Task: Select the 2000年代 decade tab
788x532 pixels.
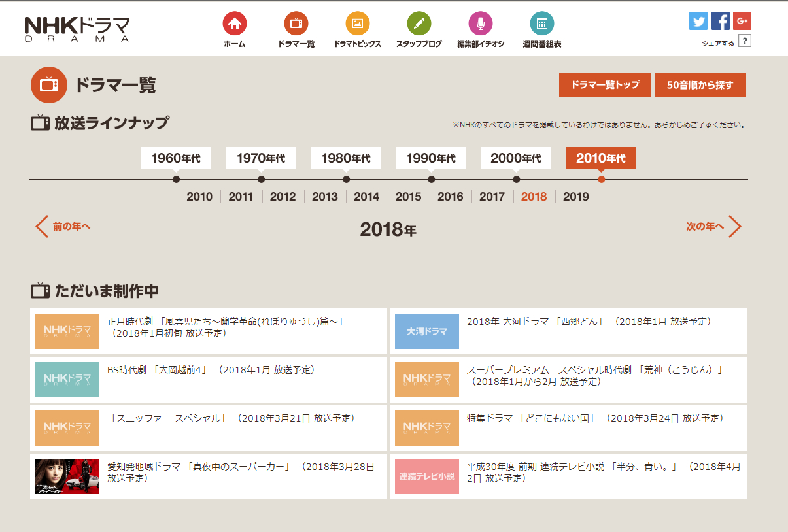Action: [x=516, y=158]
